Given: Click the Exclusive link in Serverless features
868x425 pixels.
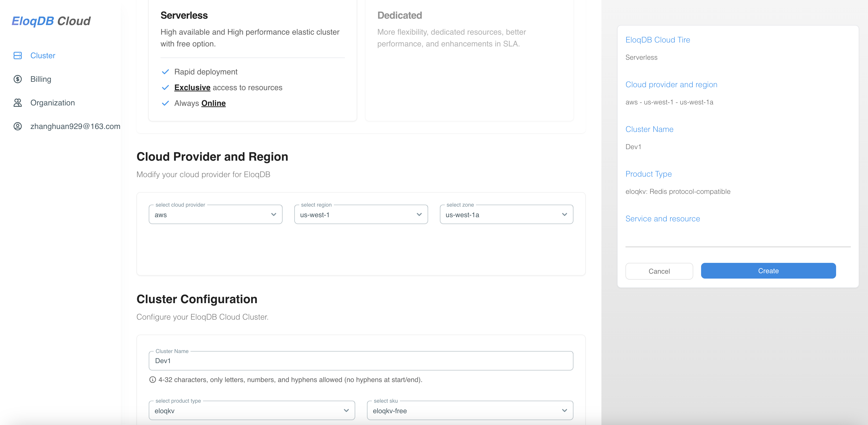Looking at the screenshot, I should click(192, 87).
